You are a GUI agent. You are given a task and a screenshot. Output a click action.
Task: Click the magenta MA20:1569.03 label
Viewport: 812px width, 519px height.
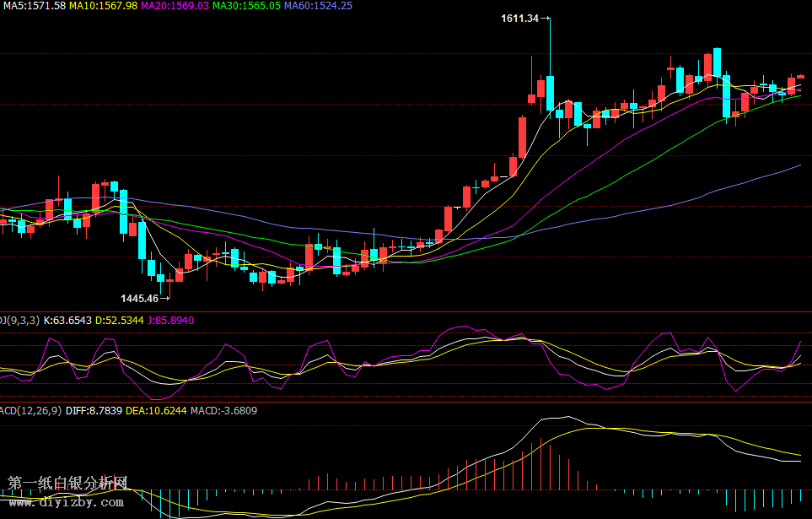point(175,6)
